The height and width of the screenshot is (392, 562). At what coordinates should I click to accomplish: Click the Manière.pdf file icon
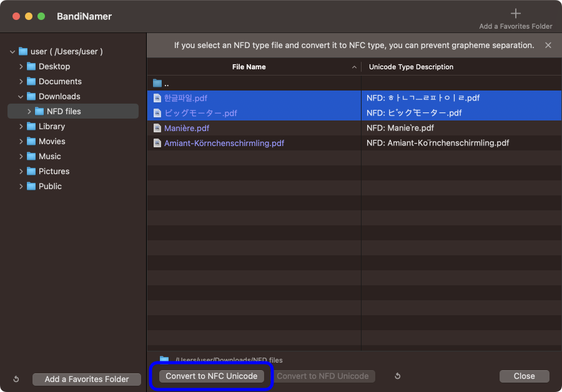[x=157, y=128]
